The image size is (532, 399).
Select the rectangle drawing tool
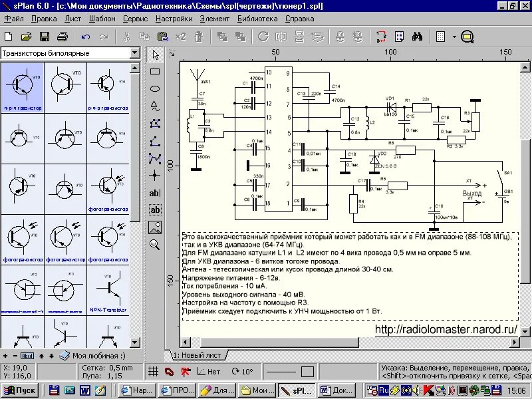point(155,72)
